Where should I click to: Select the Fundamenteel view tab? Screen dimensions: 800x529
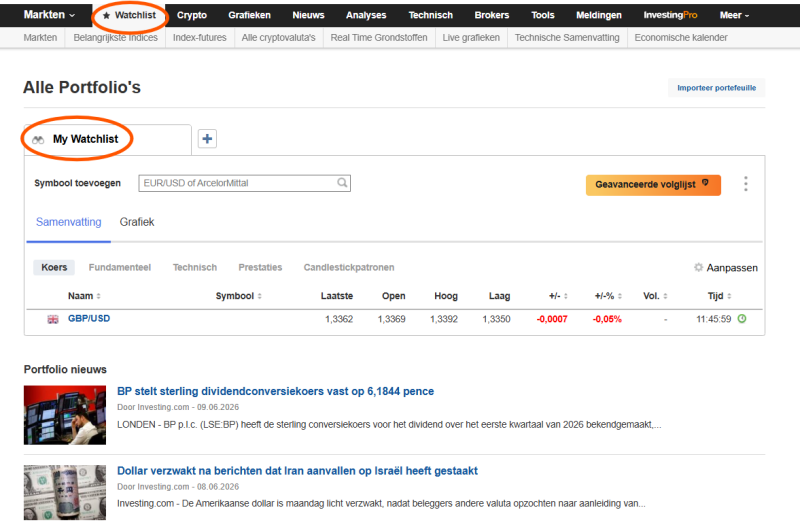[120, 267]
